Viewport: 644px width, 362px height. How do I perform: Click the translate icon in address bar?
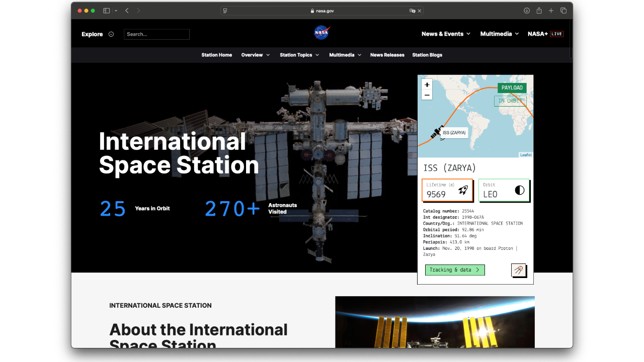pyautogui.click(x=412, y=11)
